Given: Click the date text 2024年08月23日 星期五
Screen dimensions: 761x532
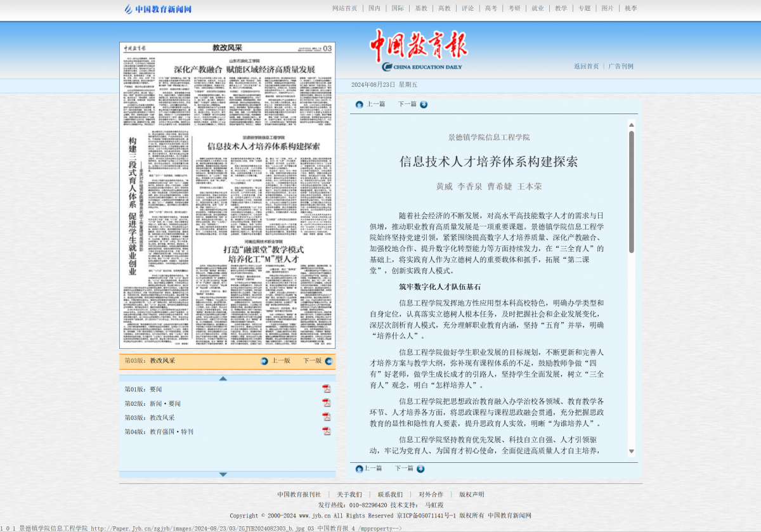Looking at the screenshot, I should coord(384,84).
